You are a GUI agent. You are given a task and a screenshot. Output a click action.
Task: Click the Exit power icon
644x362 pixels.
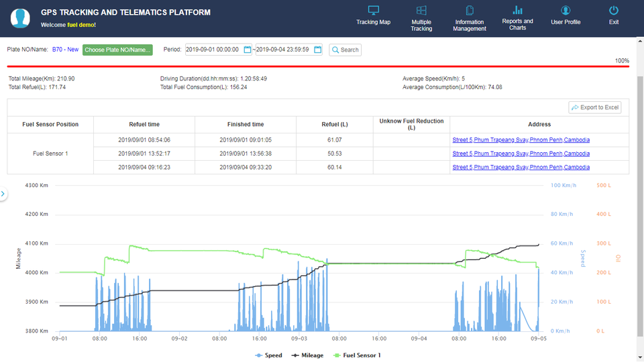tap(613, 11)
